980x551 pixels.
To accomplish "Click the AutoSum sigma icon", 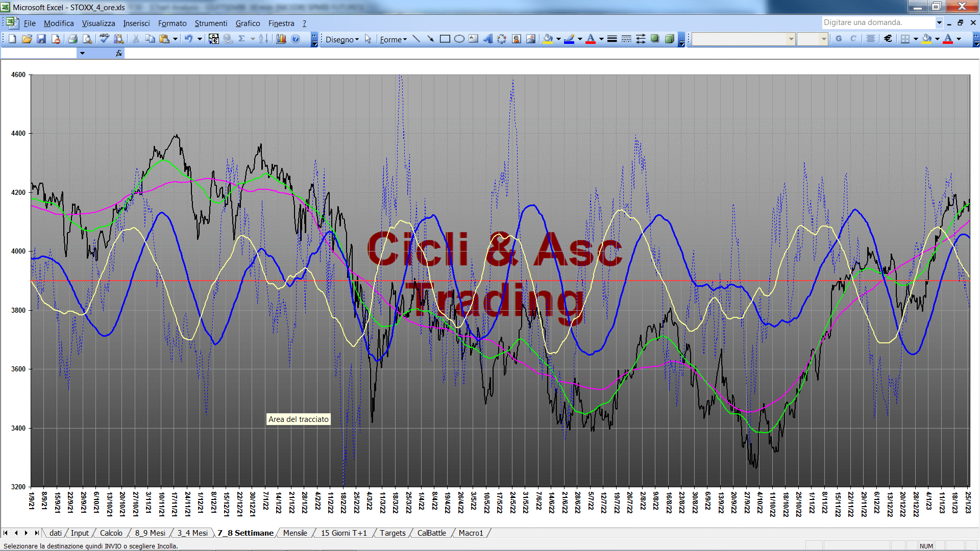I will [242, 39].
